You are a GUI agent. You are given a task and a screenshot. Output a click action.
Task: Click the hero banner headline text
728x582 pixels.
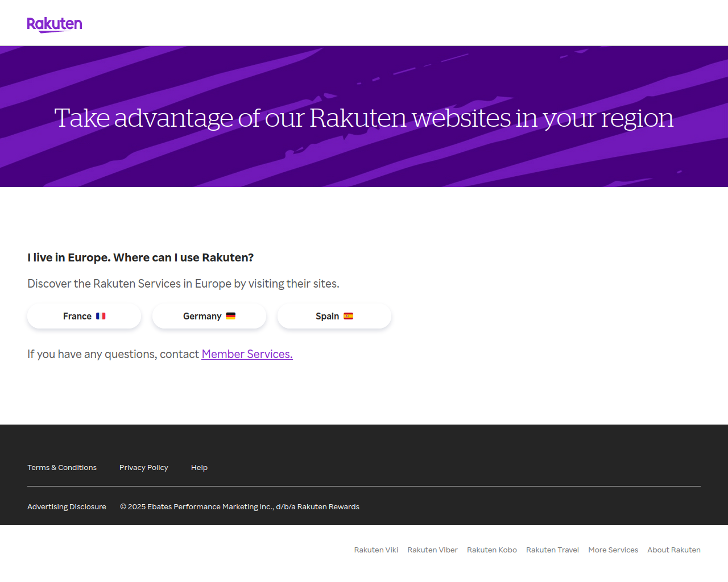point(364,118)
